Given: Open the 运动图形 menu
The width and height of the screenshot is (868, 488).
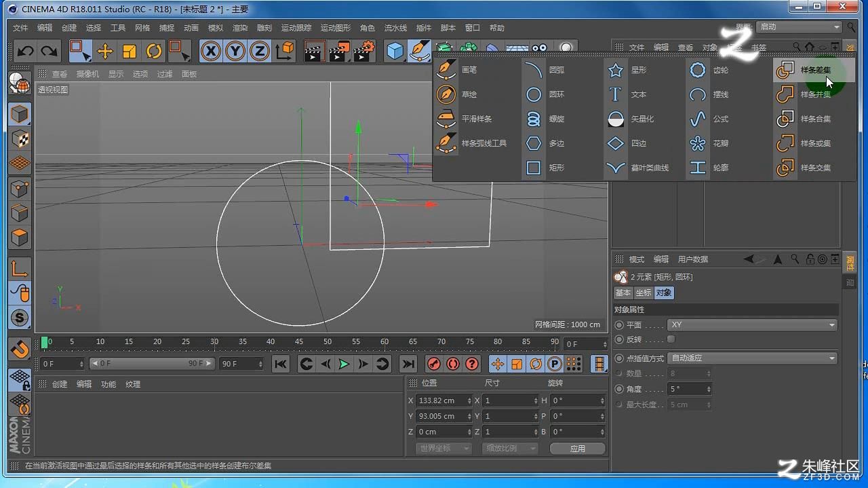Looking at the screenshot, I should [x=336, y=28].
